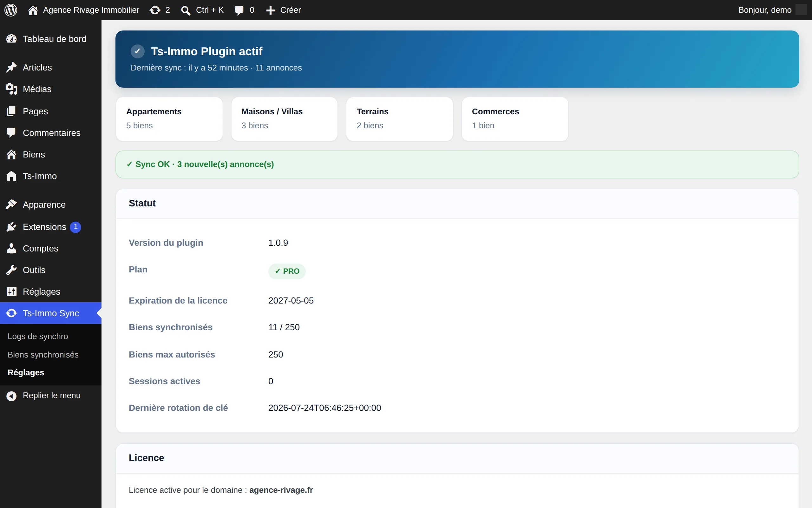Click Agence Rivage Immobilier site name
Viewport: 812px width, 508px height.
tap(91, 10)
